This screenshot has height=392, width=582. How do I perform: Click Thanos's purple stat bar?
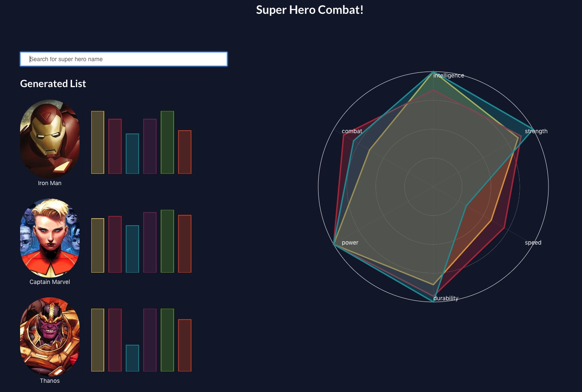[x=150, y=340]
